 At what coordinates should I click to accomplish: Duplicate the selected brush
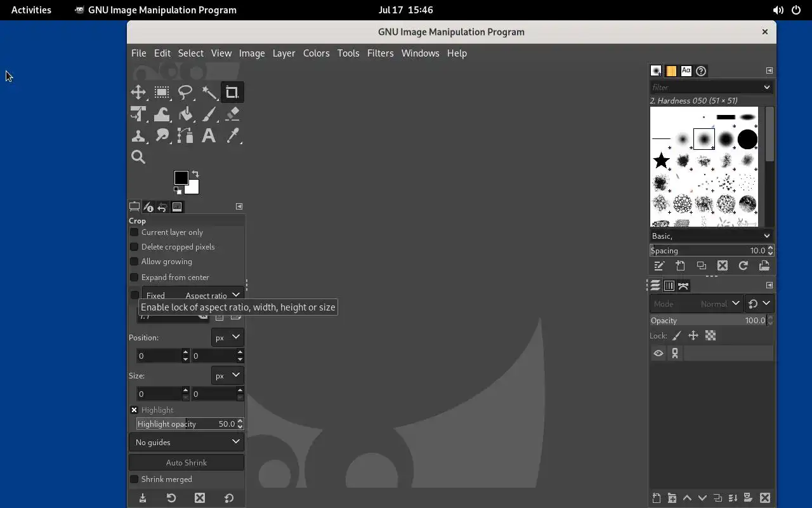[x=701, y=265]
